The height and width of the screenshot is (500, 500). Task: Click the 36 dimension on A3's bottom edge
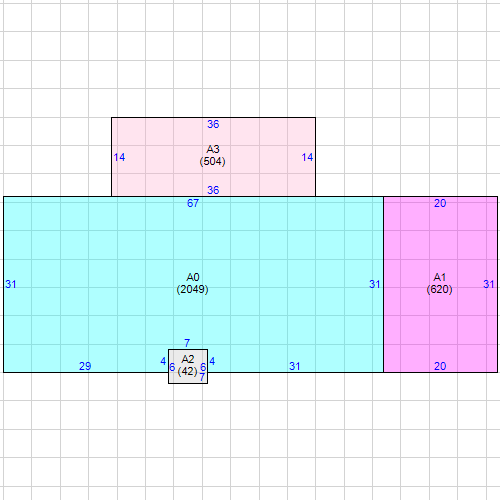(213, 190)
